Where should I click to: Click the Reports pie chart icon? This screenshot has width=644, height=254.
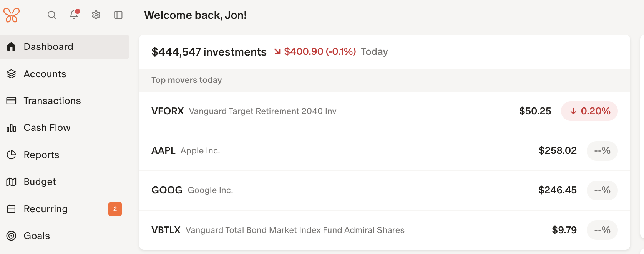click(12, 155)
